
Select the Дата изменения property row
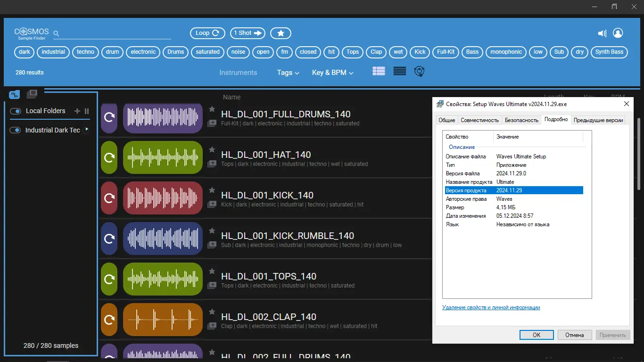[514, 216]
